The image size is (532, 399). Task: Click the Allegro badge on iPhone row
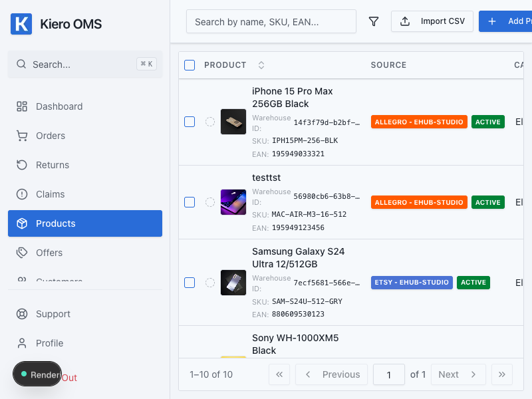[419, 122]
